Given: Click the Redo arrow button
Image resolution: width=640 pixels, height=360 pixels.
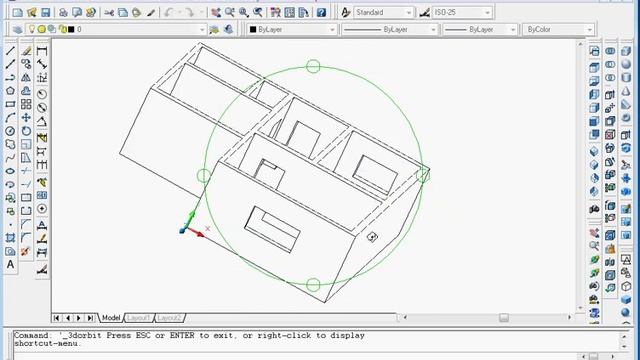Looking at the screenshot, I should pyautogui.click(x=190, y=13).
